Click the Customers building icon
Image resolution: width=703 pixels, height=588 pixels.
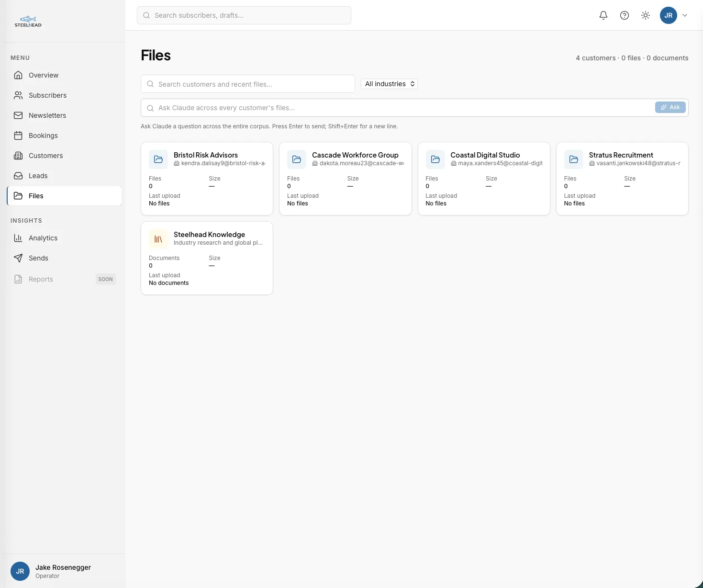click(18, 156)
